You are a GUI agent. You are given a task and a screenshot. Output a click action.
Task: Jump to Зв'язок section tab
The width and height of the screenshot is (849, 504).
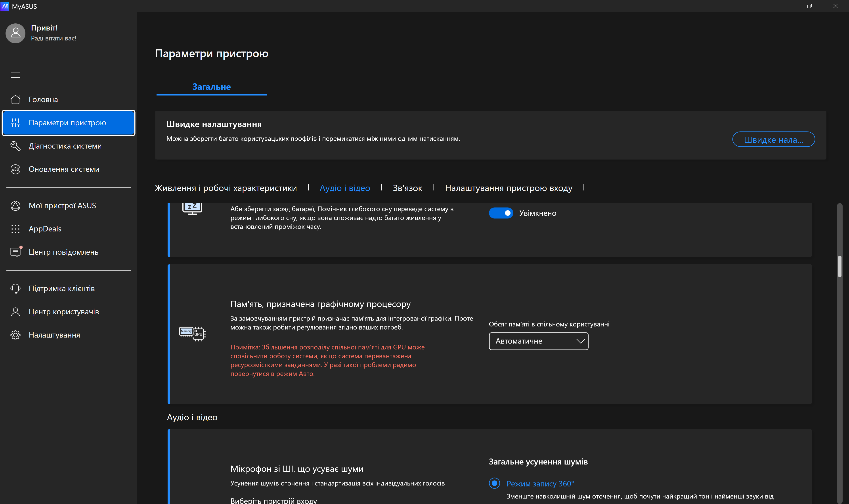click(407, 188)
